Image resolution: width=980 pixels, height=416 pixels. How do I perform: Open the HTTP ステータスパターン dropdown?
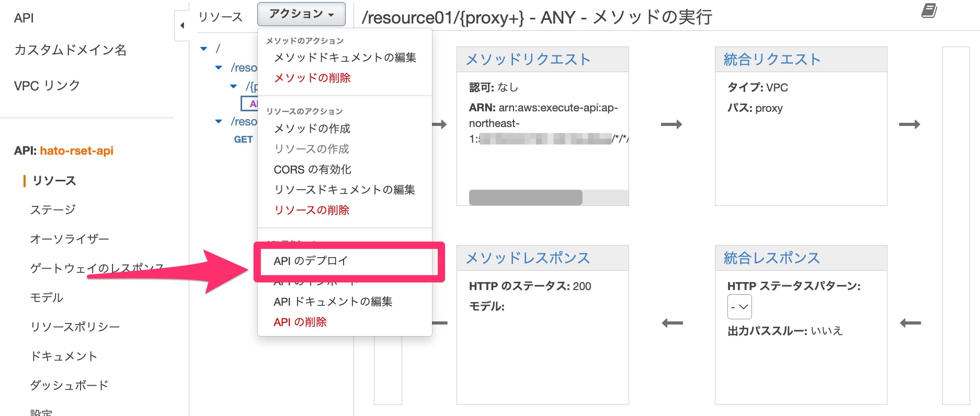[x=739, y=307]
